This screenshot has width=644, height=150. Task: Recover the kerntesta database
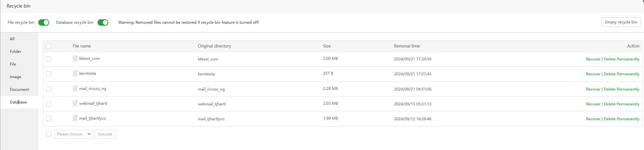(x=593, y=74)
